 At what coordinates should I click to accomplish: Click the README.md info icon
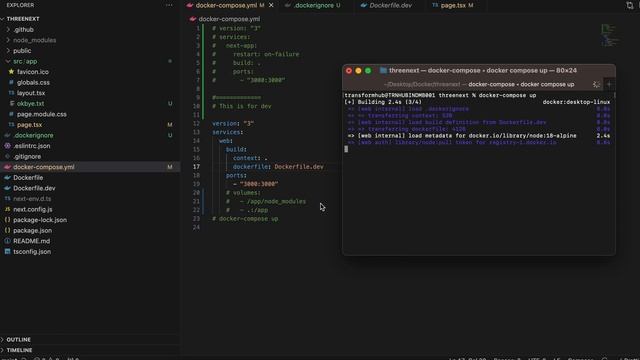tap(7, 241)
